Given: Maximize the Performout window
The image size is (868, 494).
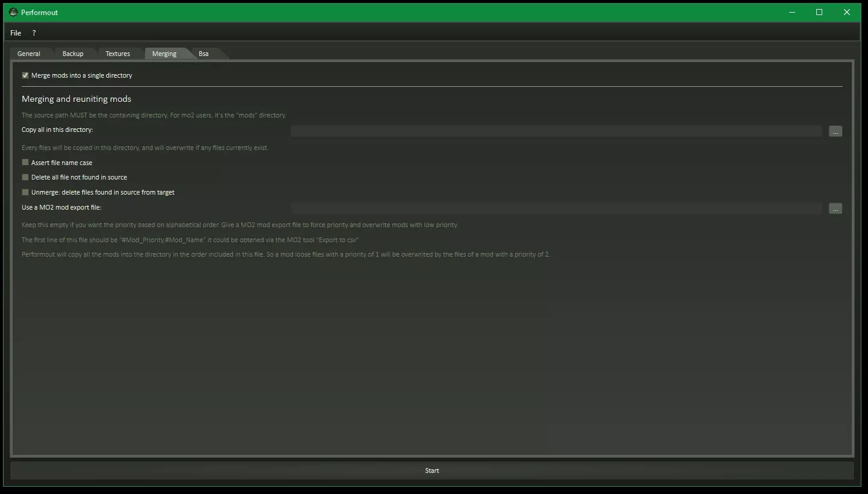Looking at the screenshot, I should click(x=819, y=12).
